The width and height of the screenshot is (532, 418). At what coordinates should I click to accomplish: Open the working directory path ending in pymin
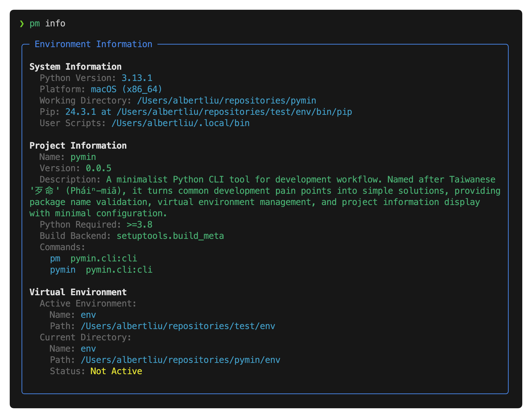[x=226, y=101]
